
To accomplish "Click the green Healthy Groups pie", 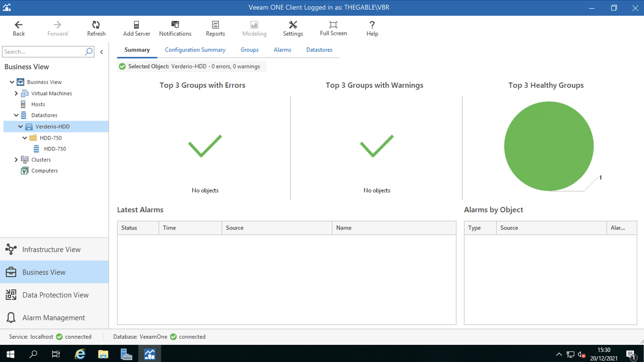I will pyautogui.click(x=549, y=146).
